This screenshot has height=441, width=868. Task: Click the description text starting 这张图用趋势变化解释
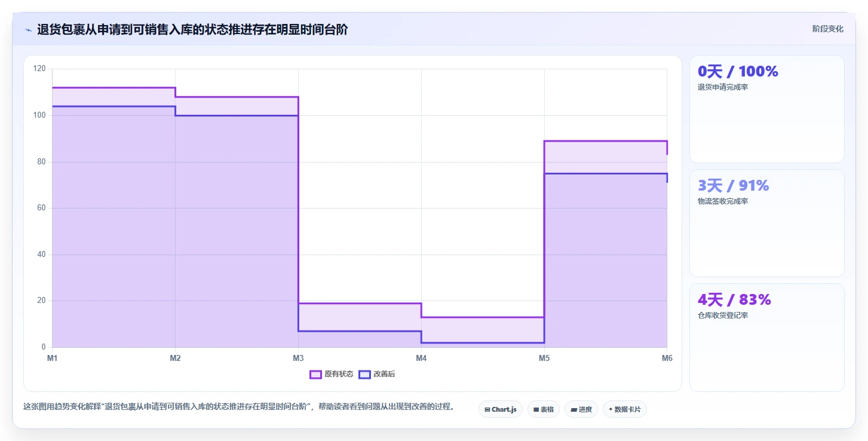coord(239,407)
